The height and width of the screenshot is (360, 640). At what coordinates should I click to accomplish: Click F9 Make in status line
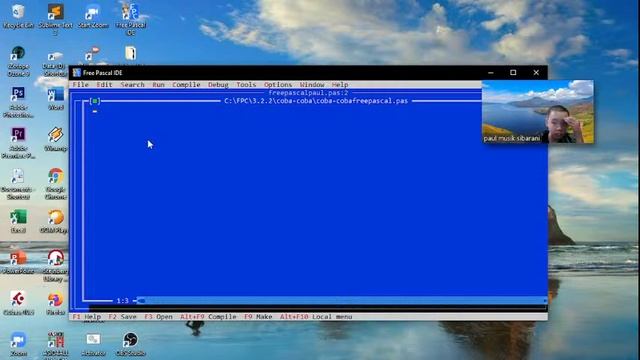point(258,316)
